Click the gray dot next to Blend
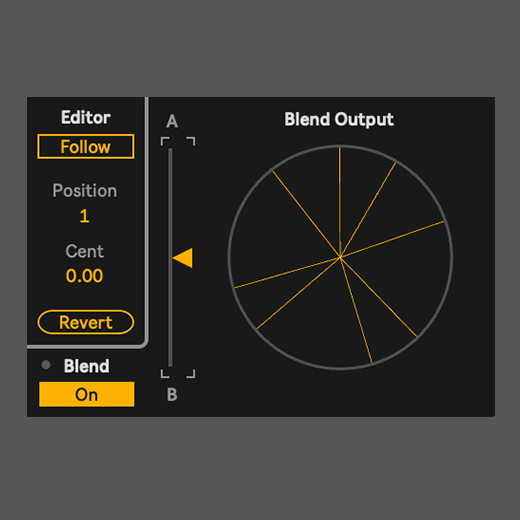Image resolution: width=520 pixels, height=520 pixels. [46, 365]
